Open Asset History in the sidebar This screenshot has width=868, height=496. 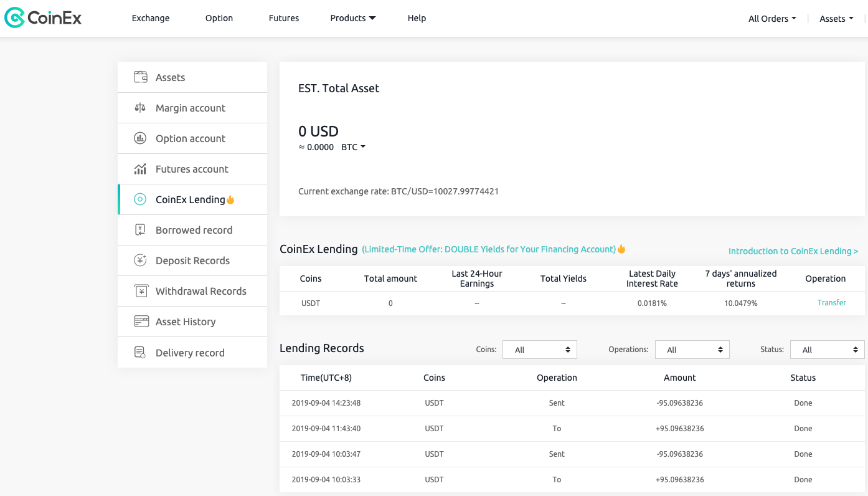click(192, 322)
